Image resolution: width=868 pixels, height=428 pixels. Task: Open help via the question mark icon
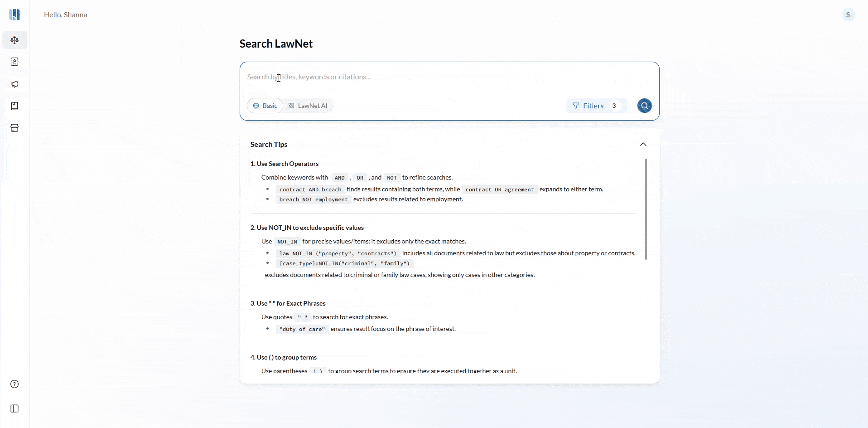point(14,384)
